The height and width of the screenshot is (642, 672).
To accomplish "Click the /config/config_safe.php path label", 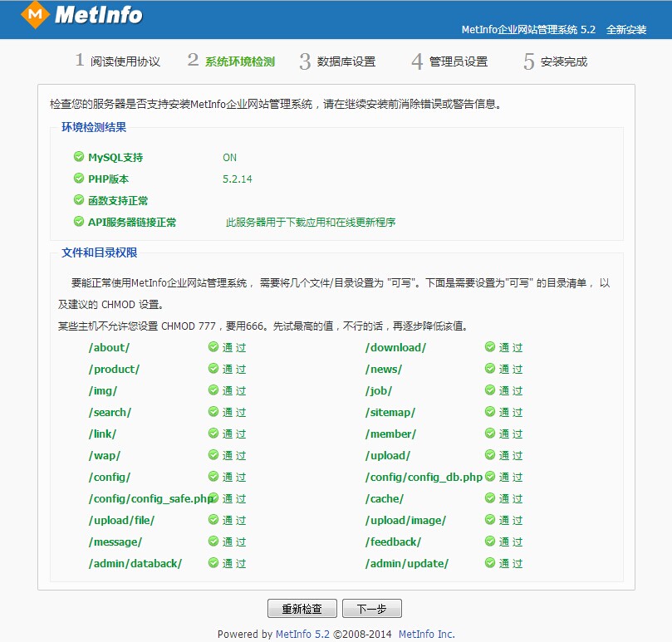I will click(151, 499).
